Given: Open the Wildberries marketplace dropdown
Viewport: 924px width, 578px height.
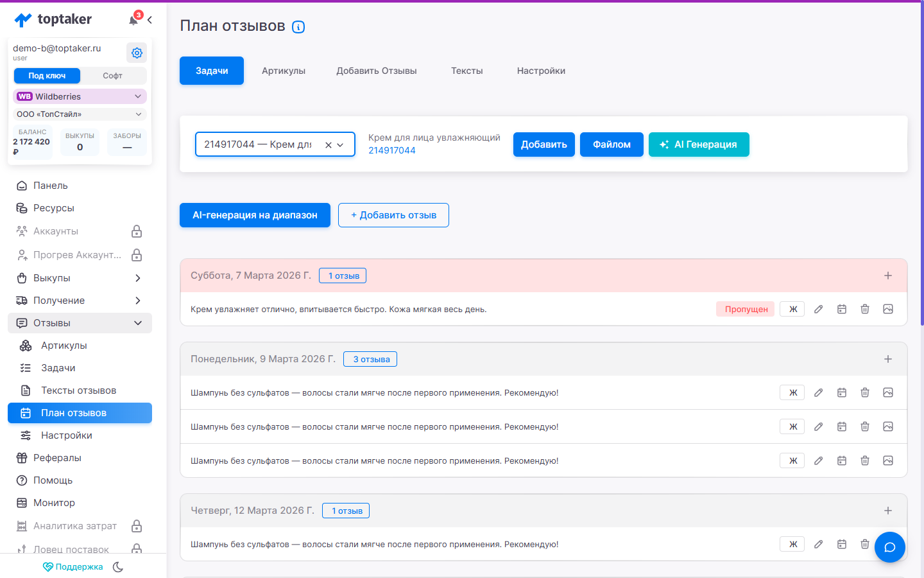Looking at the screenshot, I should pyautogui.click(x=80, y=96).
